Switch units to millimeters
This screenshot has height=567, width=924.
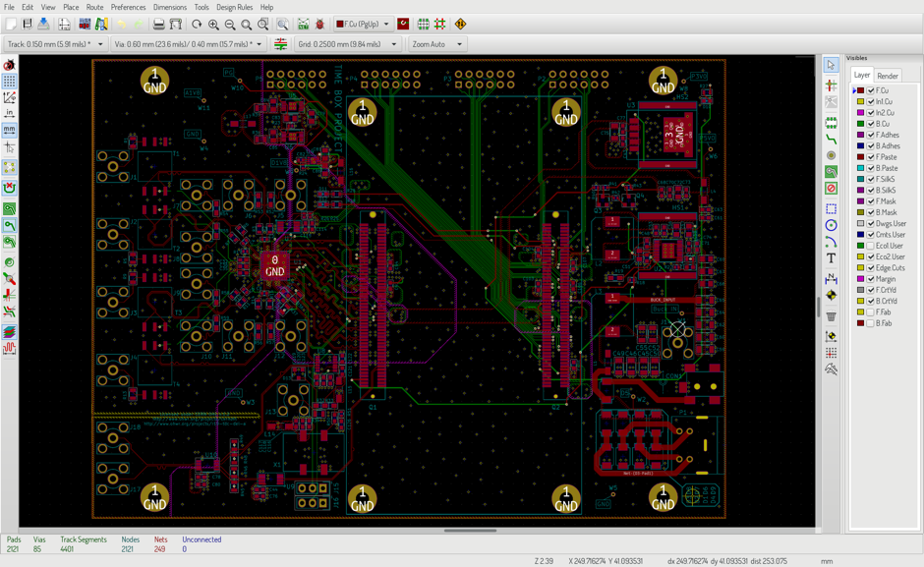10,130
